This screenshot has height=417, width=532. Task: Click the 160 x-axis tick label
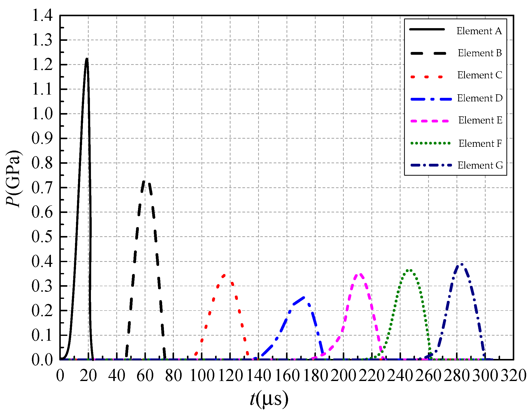tap(287, 375)
